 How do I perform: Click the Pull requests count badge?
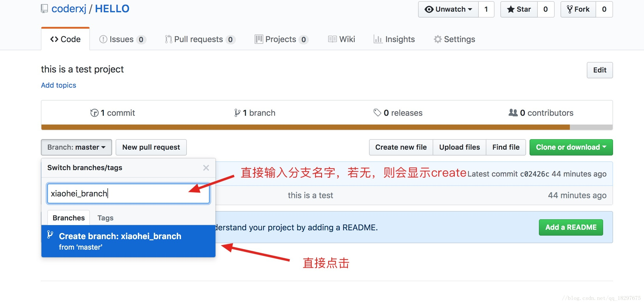[x=230, y=39]
